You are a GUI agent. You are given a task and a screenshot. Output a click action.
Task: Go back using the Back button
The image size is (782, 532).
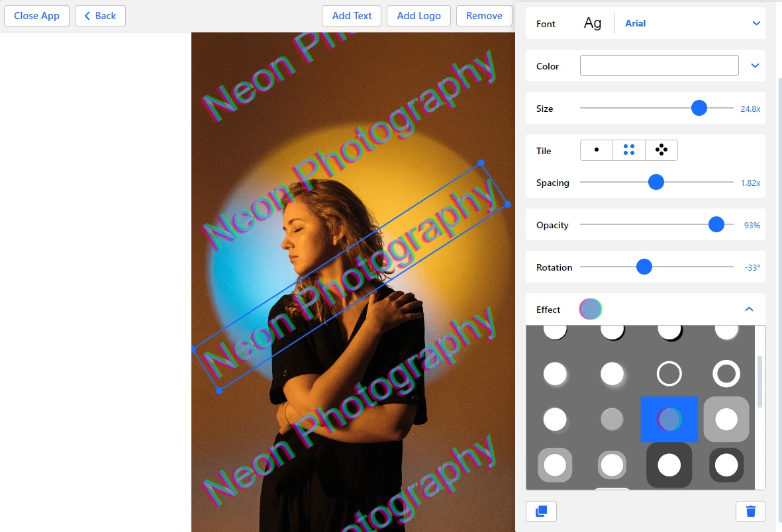point(100,15)
